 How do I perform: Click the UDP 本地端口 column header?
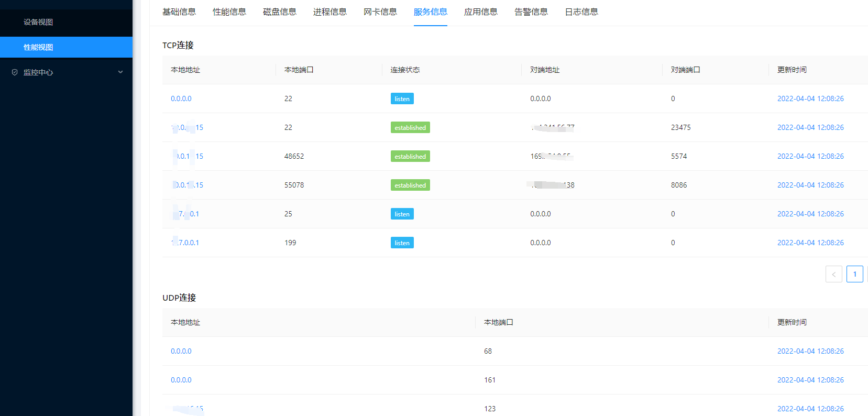click(499, 322)
